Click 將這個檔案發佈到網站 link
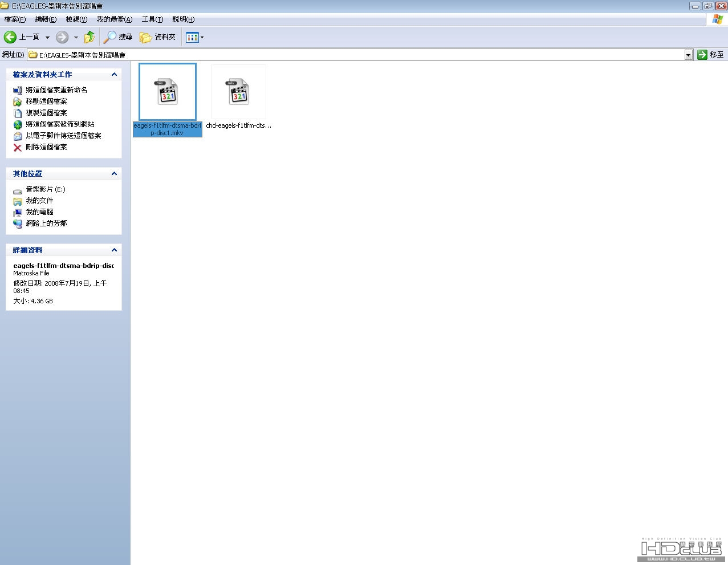Screen dimensions: 728x565 pyautogui.click(x=60, y=124)
